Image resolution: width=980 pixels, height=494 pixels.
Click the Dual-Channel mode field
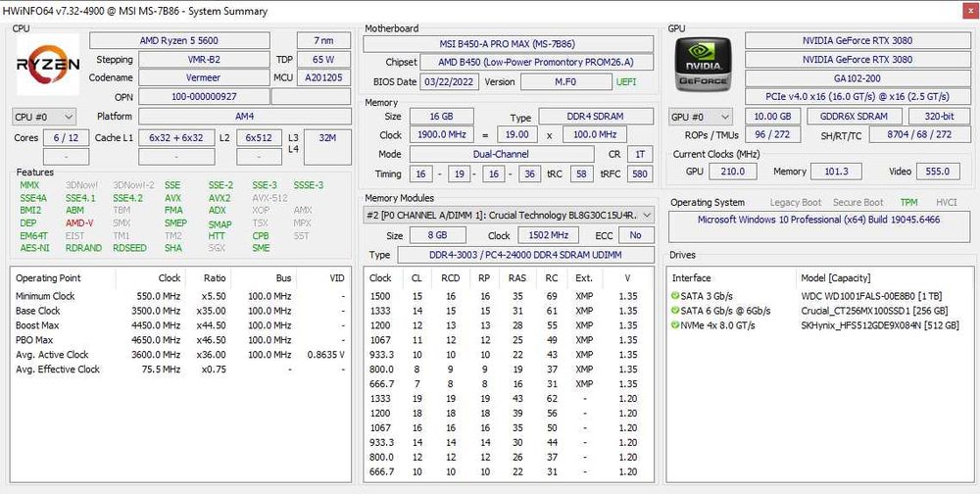(501, 154)
